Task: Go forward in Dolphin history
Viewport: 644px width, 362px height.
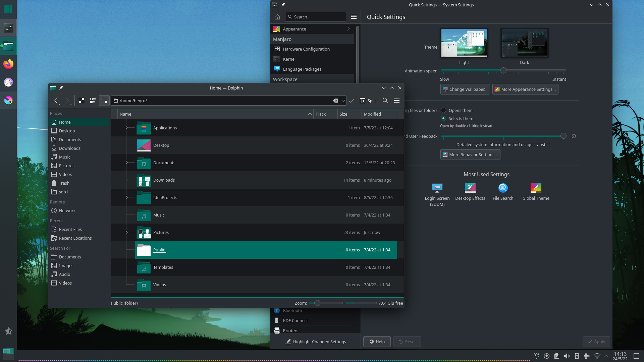Action: 67,100
